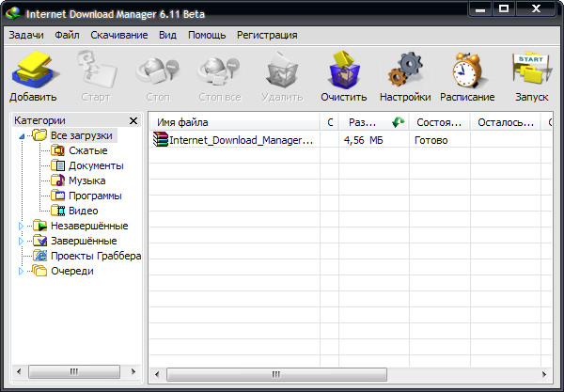Select the Музыка category icon
This screenshot has height=392, width=564.
(57, 180)
